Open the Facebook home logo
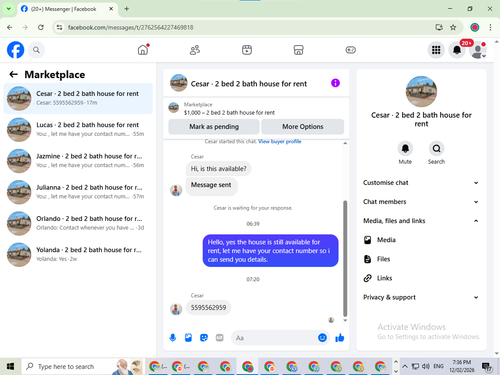The width and height of the screenshot is (500, 375). pos(15,50)
